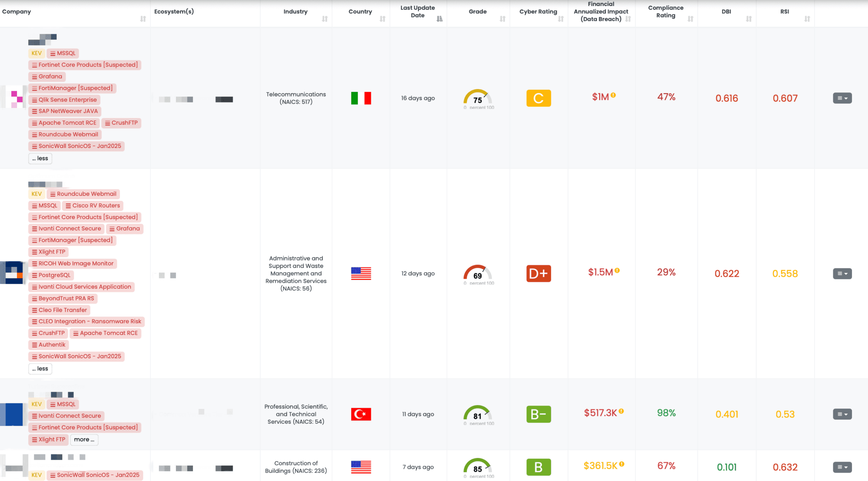Click the 69 grade gauge indicator
The width and height of the screenshot is (868, 481).
click(478, 274)
